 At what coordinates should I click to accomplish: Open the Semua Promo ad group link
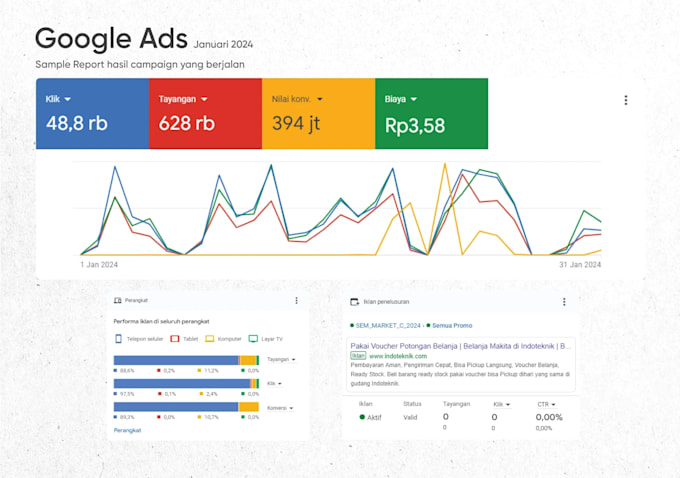coord(452,325)
